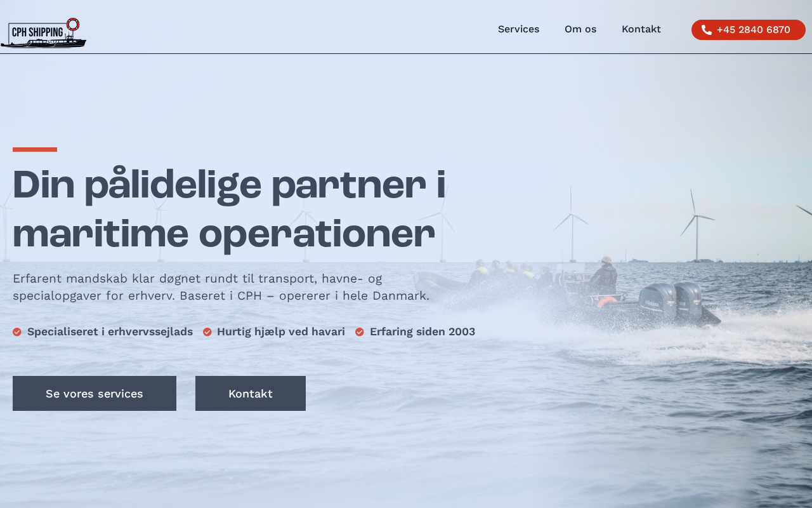Click the phone handset icon
This screenshot has height=508, width=812.
(x=707, y=30)
